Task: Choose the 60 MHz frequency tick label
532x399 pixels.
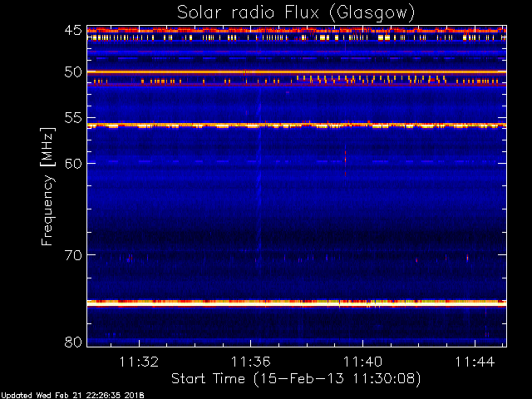Action: point(72,163)
